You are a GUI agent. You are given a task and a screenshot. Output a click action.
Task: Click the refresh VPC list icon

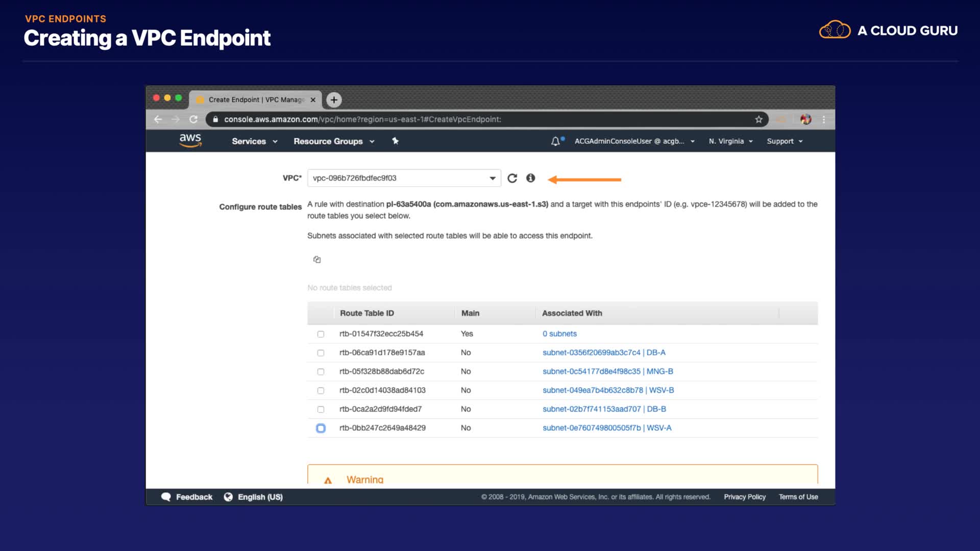tap(512, 178)
